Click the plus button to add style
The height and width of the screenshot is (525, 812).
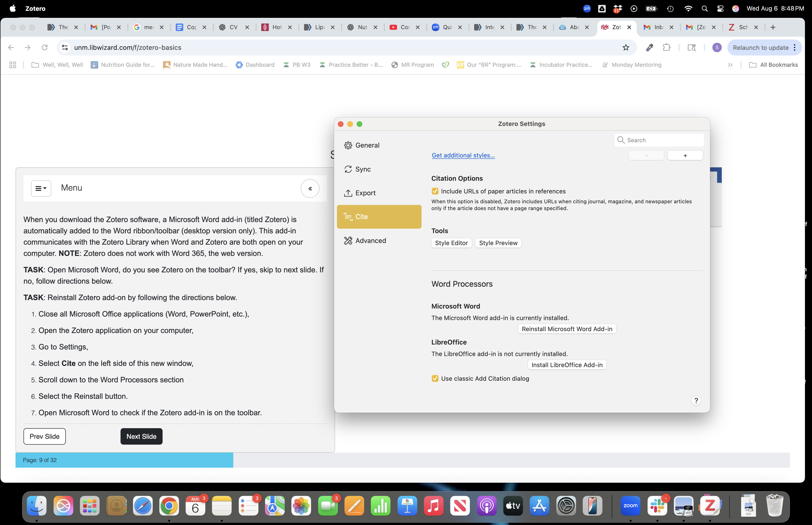pyautogui.click(x=685, y=155)
